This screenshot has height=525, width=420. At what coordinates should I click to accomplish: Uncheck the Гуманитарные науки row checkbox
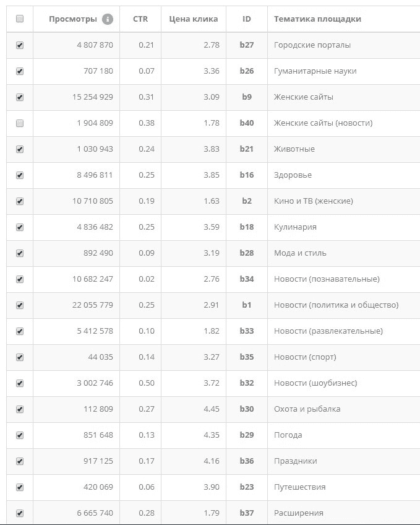click(20, 71)
